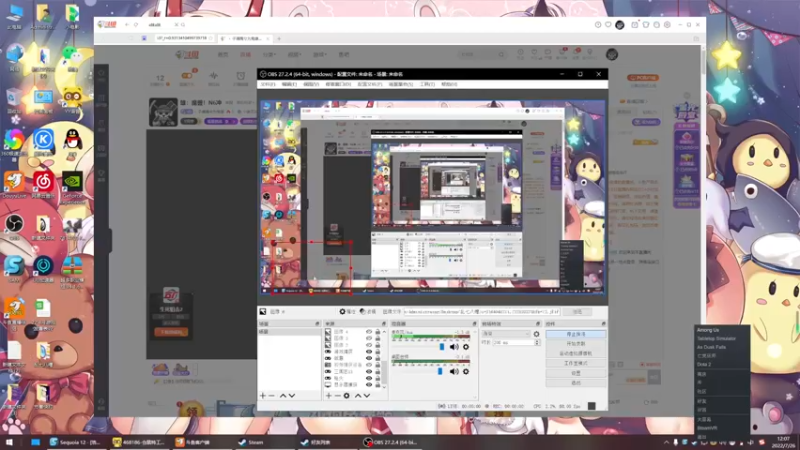The height and width of the screenshot is (450, 800).
Task: Toggle visibility of display capture source
Action: (x=369, y=385)
